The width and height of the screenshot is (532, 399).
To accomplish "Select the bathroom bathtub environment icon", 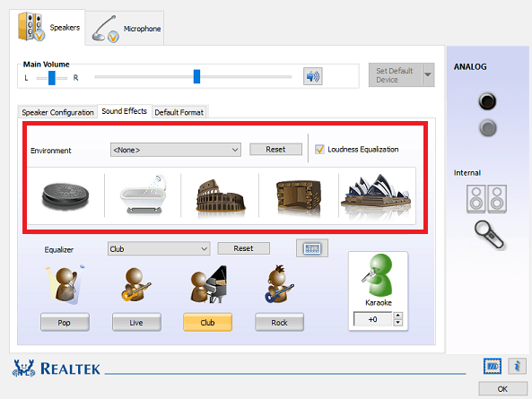I will pyautogui.click(x=144, y=195).
